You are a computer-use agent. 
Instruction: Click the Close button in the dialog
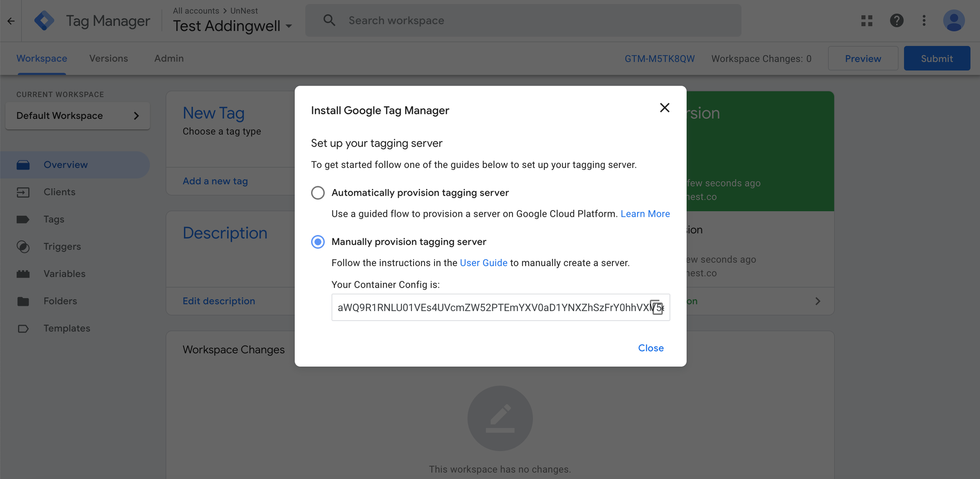pos(651,348)
